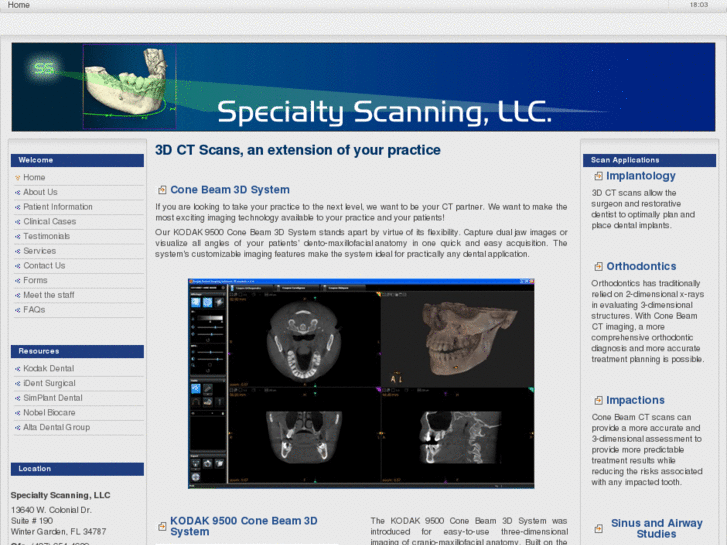Open Sinus and Airway Studies link

pyautogui.click(x=657, y=529)
